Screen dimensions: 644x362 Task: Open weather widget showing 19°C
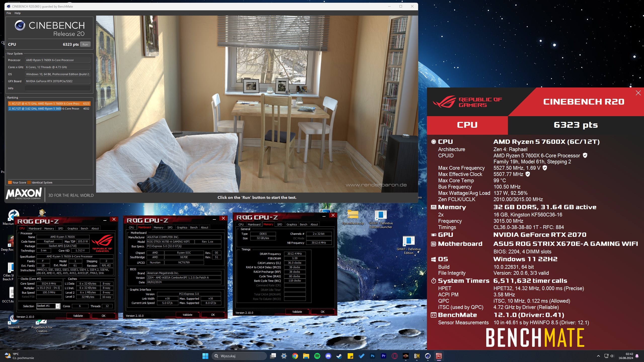tap(19, 356)
